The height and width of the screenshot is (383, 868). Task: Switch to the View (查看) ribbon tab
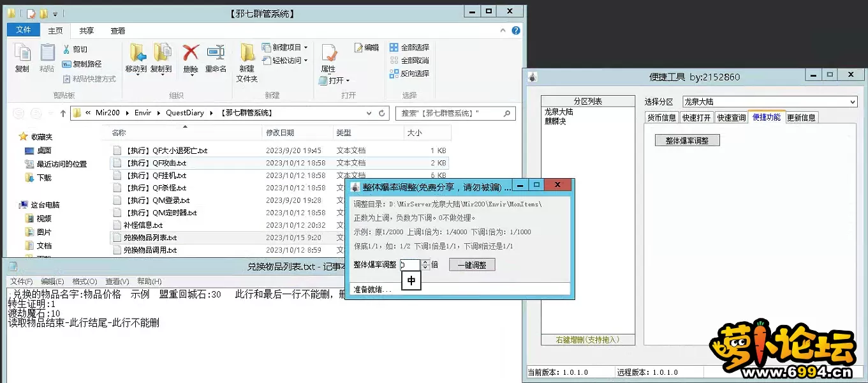[x=118, y=31]
